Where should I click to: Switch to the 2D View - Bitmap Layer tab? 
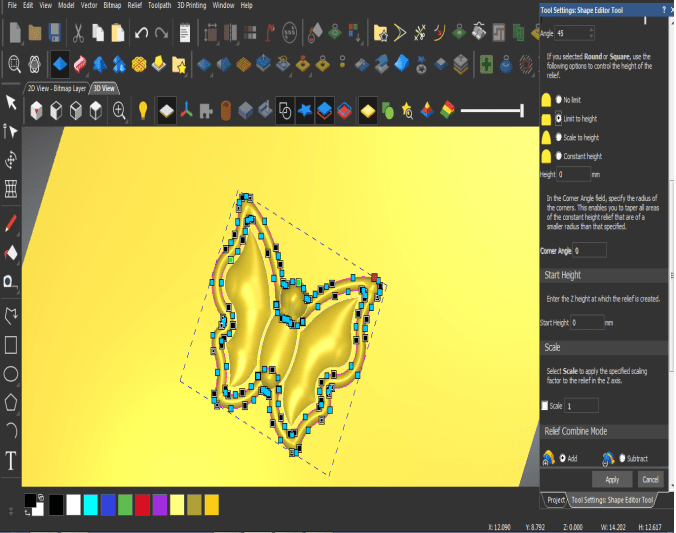tap(57, 88)
